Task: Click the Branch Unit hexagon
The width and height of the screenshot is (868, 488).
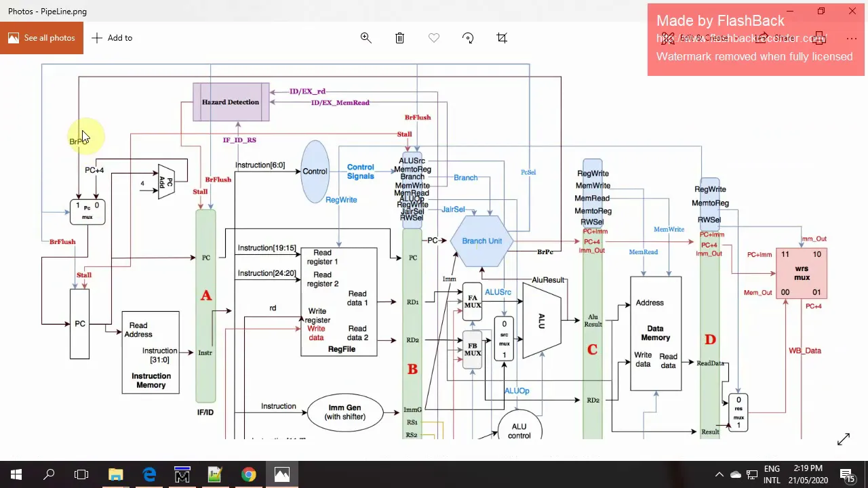Action: [x=482, y=241]
